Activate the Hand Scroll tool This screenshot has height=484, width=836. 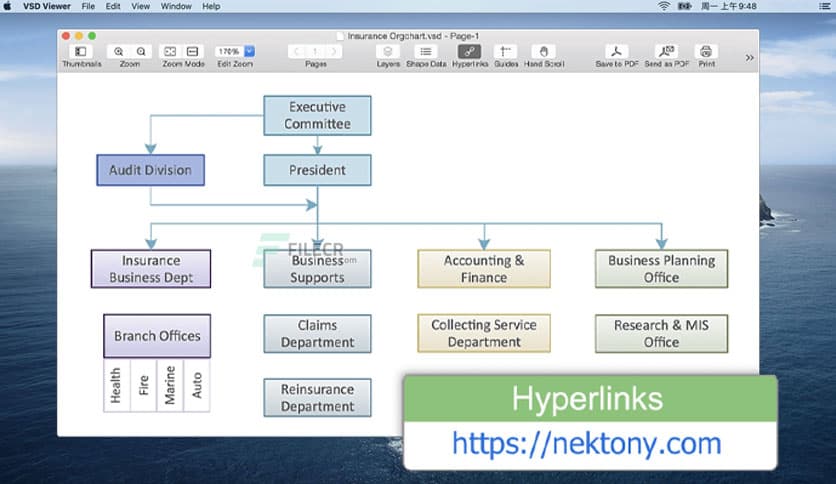click(544, 51)
